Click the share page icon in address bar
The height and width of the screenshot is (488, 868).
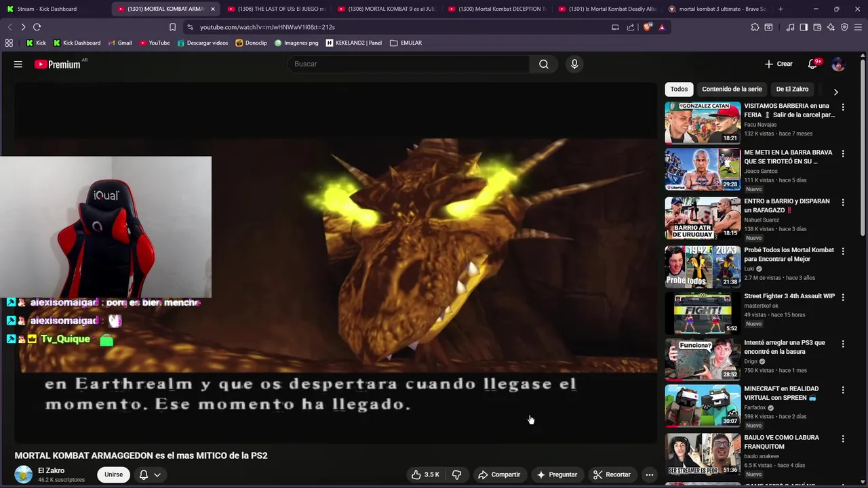coord(631,27)
